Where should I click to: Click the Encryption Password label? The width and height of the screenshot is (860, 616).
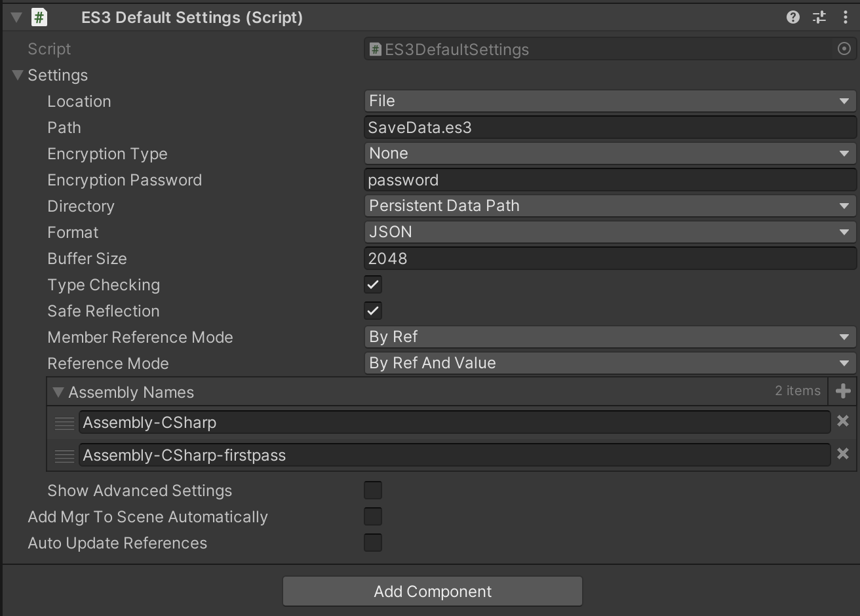pos(125,180)
